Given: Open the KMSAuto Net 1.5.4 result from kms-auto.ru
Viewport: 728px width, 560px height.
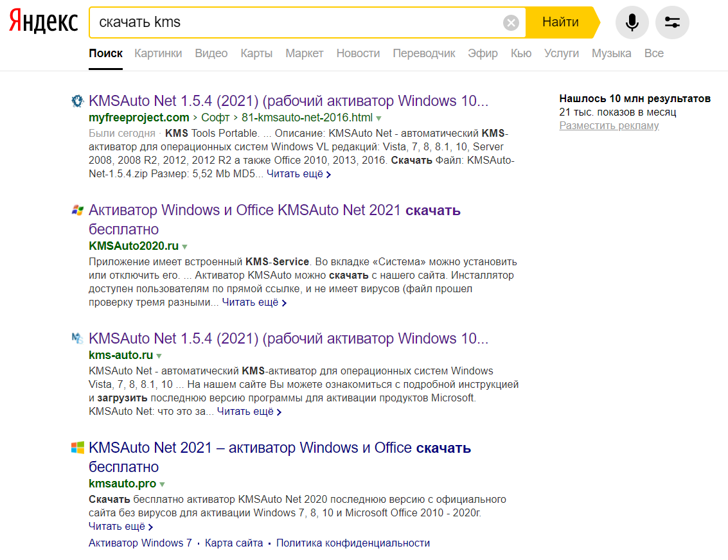Looking at the screenshot, I should [289, 338].
